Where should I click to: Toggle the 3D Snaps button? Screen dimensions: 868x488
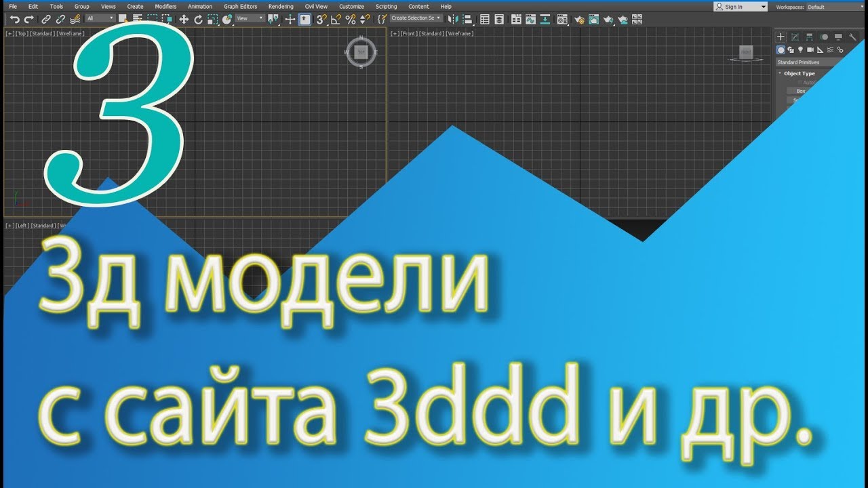321,19
